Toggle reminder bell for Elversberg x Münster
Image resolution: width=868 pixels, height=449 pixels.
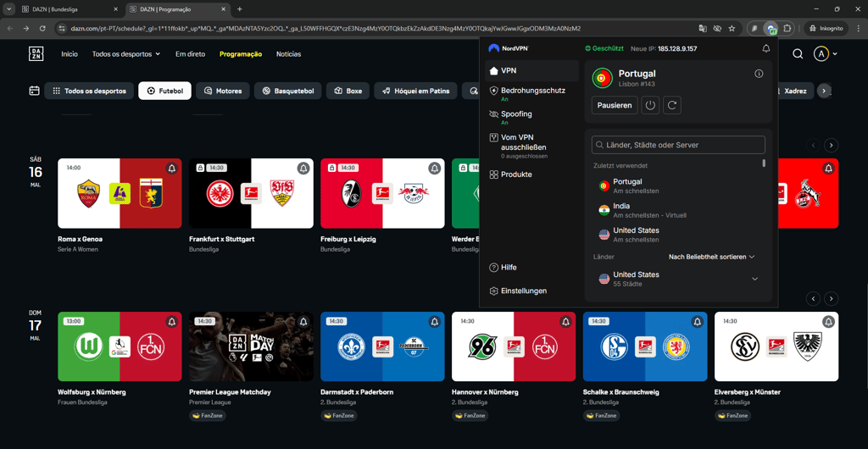tap(828, 321)
